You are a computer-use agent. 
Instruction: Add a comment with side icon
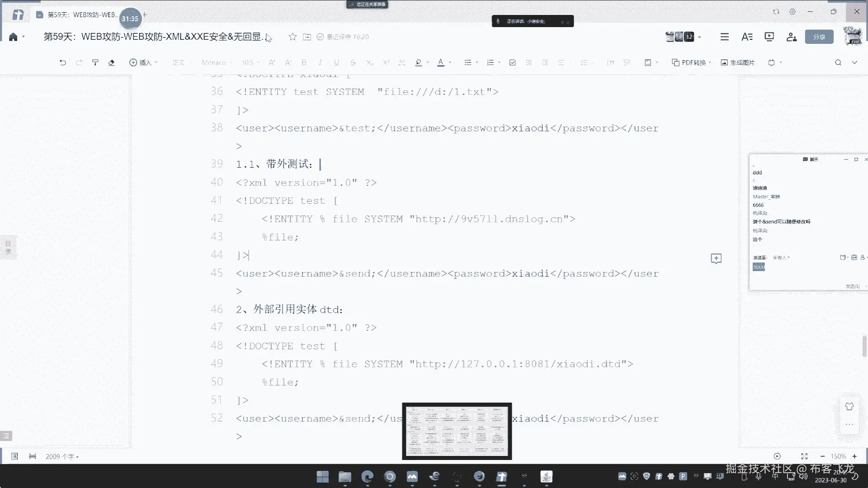tap(716, 258)
